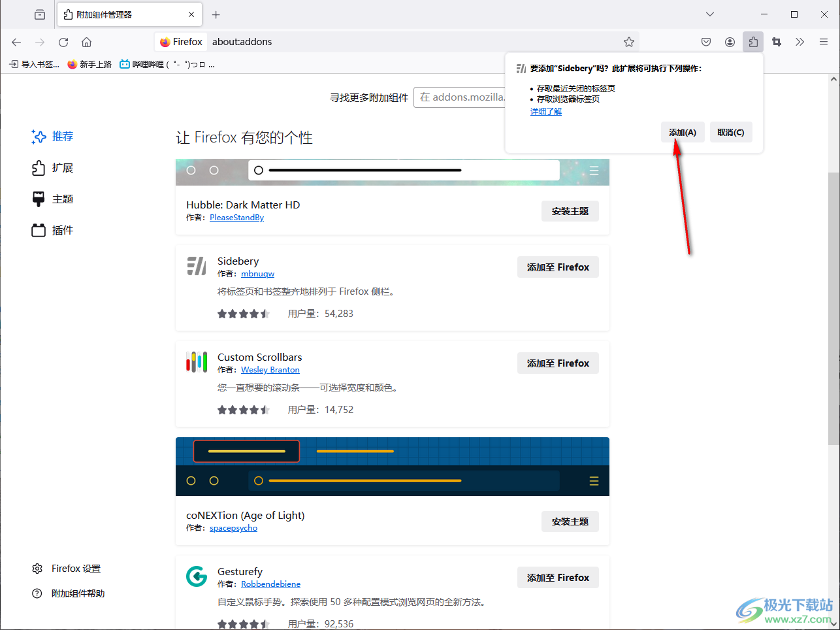Click the Sidebery extension title
Viewport: 840px width, 630px height.
click(238, 261)
